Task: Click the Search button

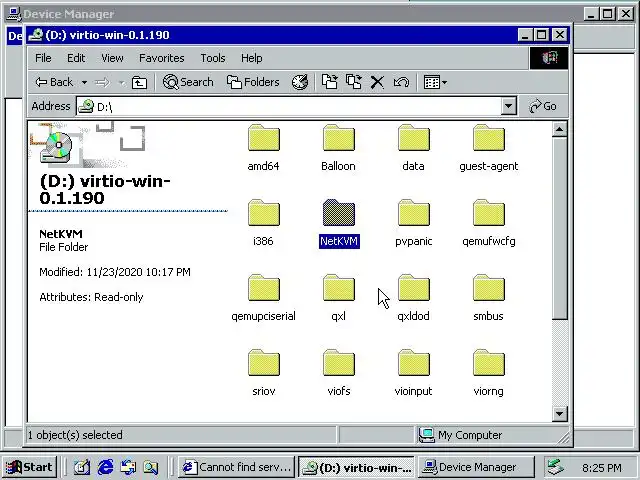Action: (x=188, y=82)
